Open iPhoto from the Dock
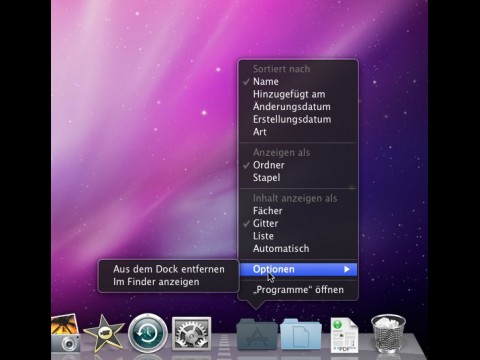This screenshot has width=480, height=360. tap(65, 333)
